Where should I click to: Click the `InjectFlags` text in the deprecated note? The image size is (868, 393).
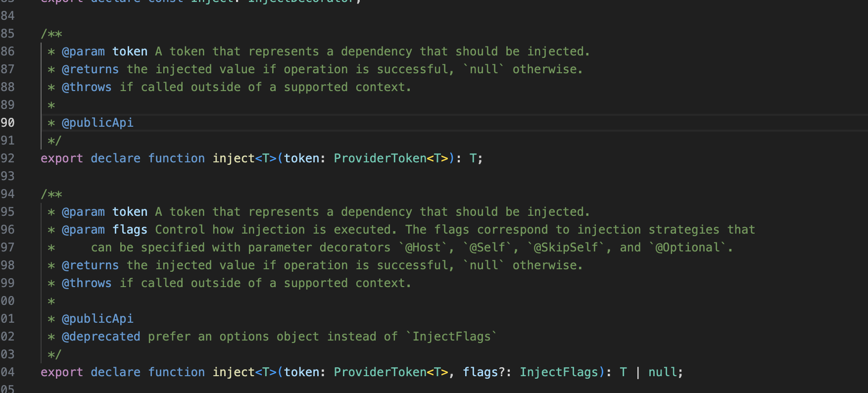[x=451, y=337]
